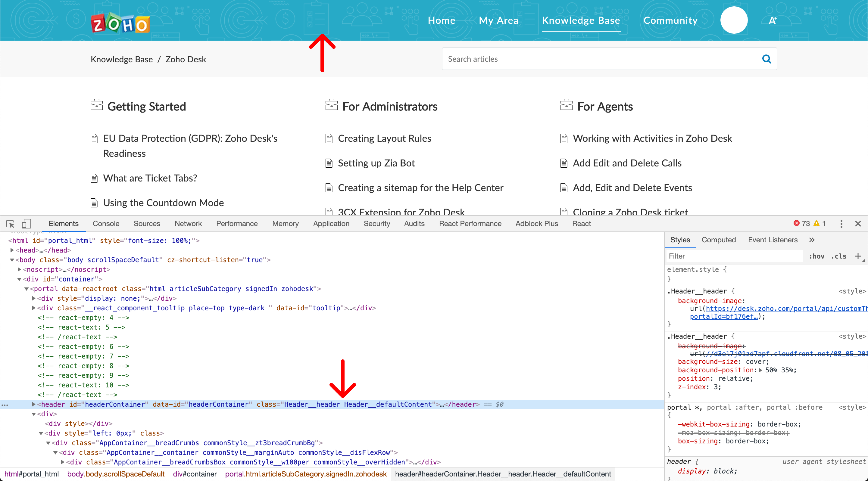The image size is (868, 481).
Task: Click the font size A+ icon
Action: coord(772,21)
